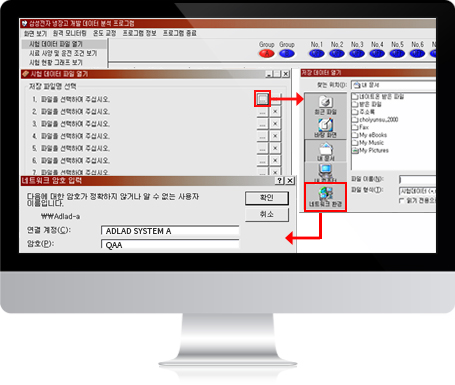Click the browse (...) button for file row 6
The image size is (455, 385).
tap(263, 161)
